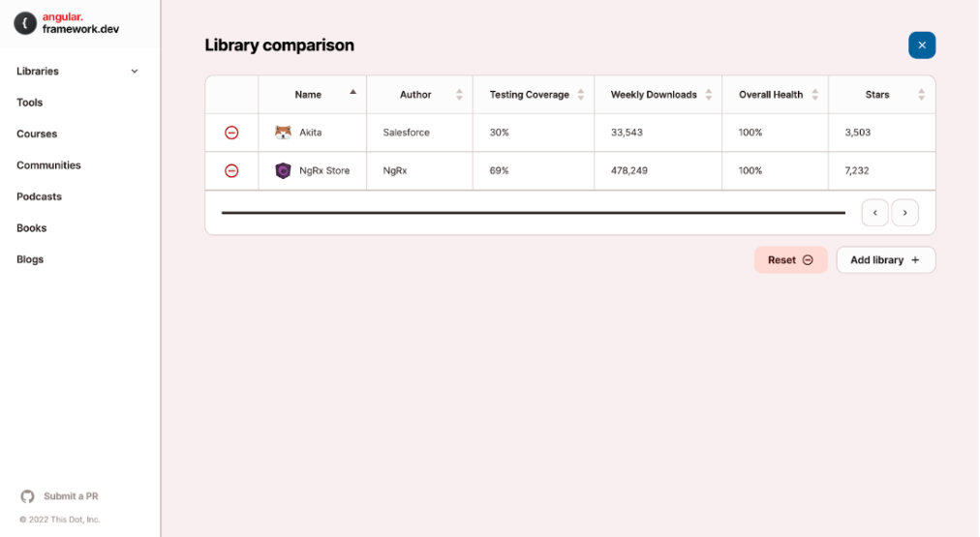
Task: Sort by Overall Health arrows
Action: (815, 94)
